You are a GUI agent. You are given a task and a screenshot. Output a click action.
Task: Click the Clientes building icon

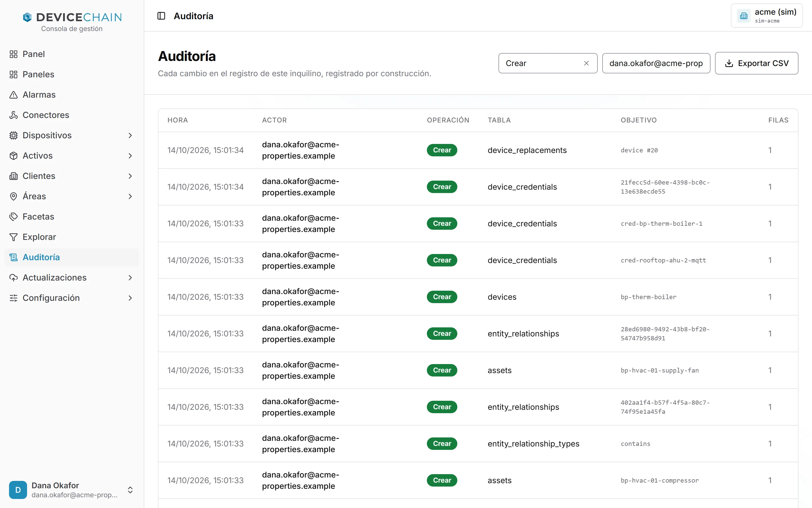click(x=14, y=176)
